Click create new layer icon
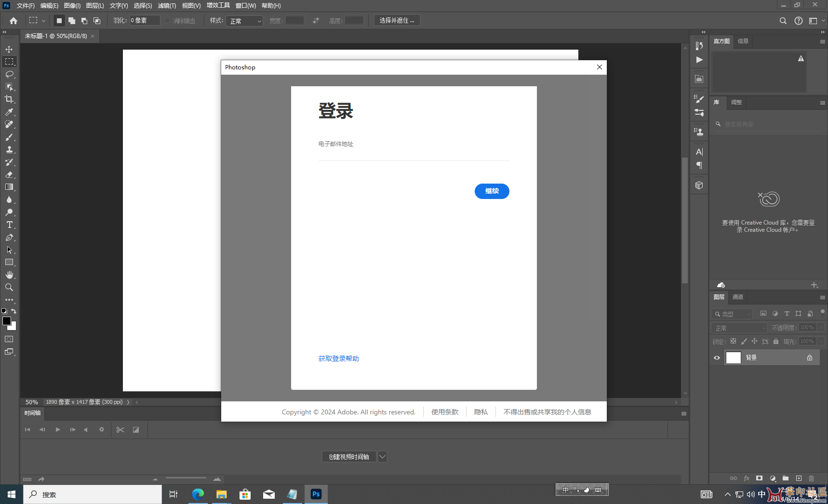 click(x=799, y=478)
